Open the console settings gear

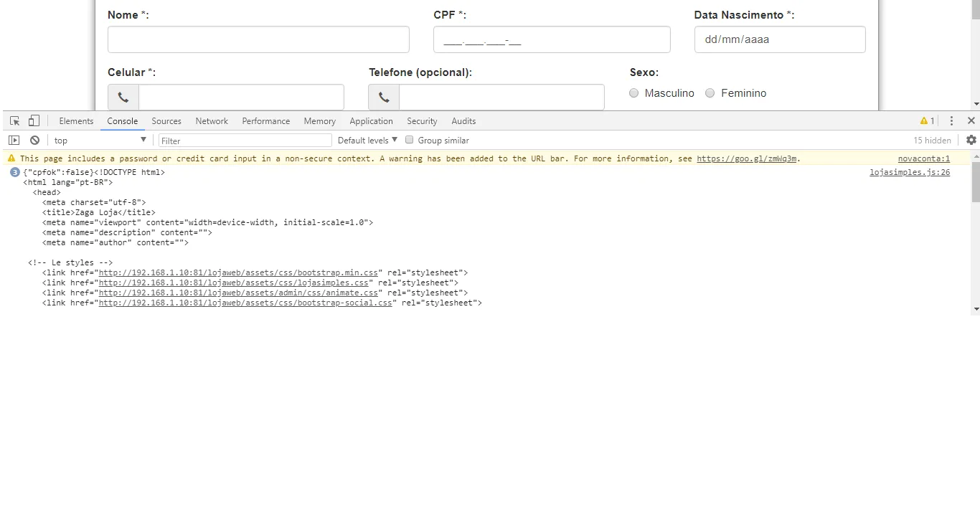pos(971,140)
